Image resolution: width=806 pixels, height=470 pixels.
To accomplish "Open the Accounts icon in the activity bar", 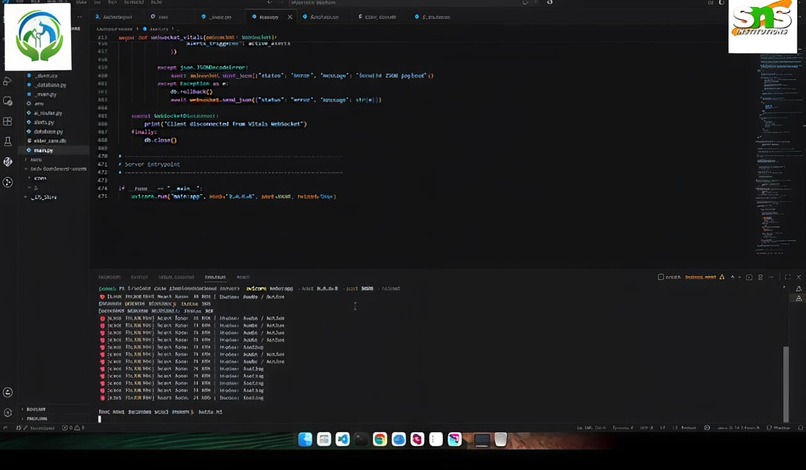I will point(8,392).
